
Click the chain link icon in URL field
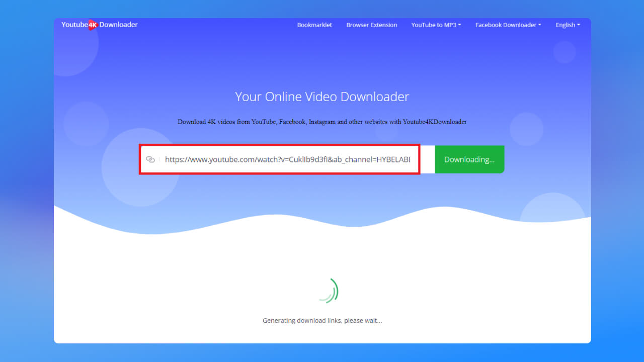pyautogui.click(x=150, y=159)
